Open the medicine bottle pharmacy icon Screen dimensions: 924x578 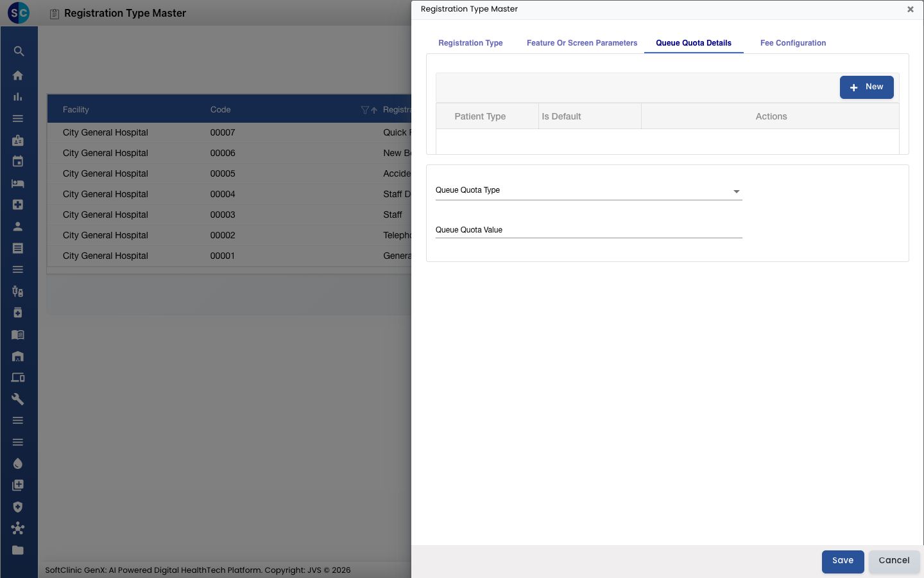tap(18, 313)
